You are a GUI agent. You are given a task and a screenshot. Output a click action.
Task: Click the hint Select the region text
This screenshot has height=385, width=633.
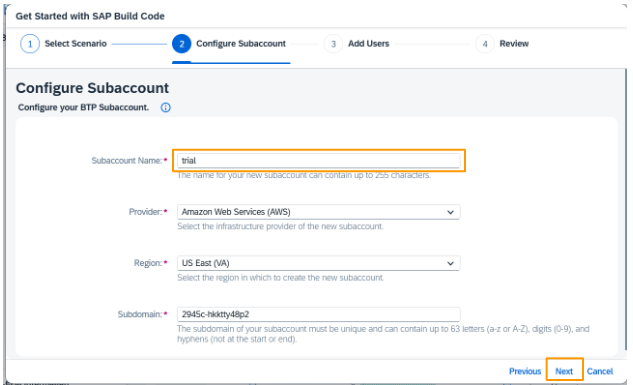point(281,278)
